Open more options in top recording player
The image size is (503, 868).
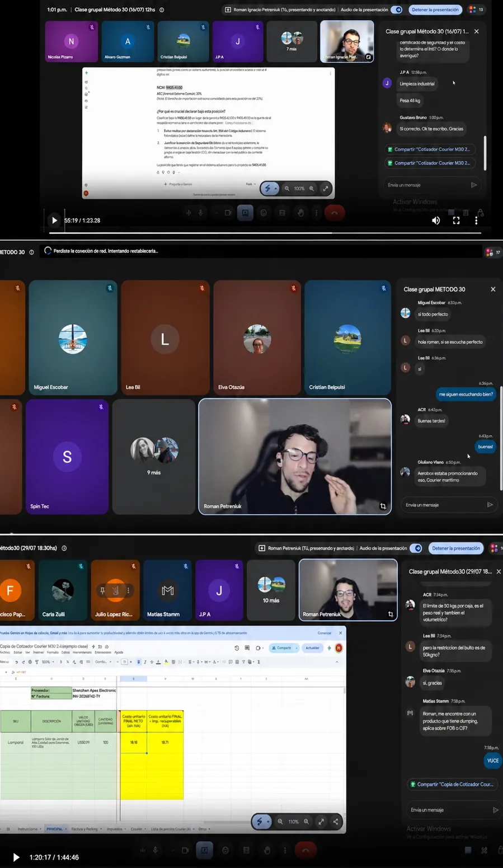(x=476, y=220)
